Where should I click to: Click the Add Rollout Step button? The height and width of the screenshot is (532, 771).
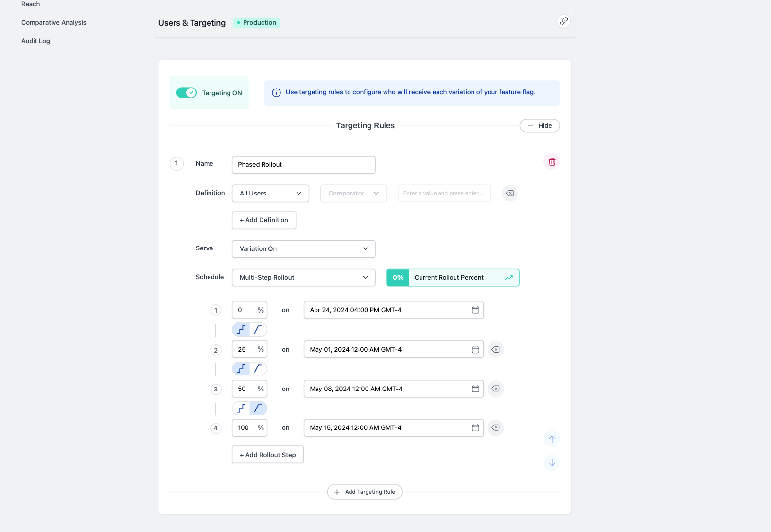267,455
